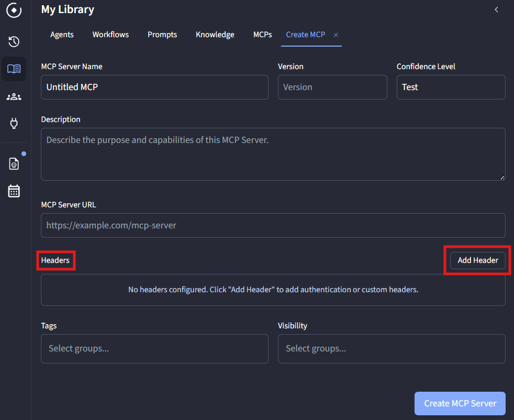Open the calendar icon in sidebar
Viewport: 514px width, 420px height.
14,191
